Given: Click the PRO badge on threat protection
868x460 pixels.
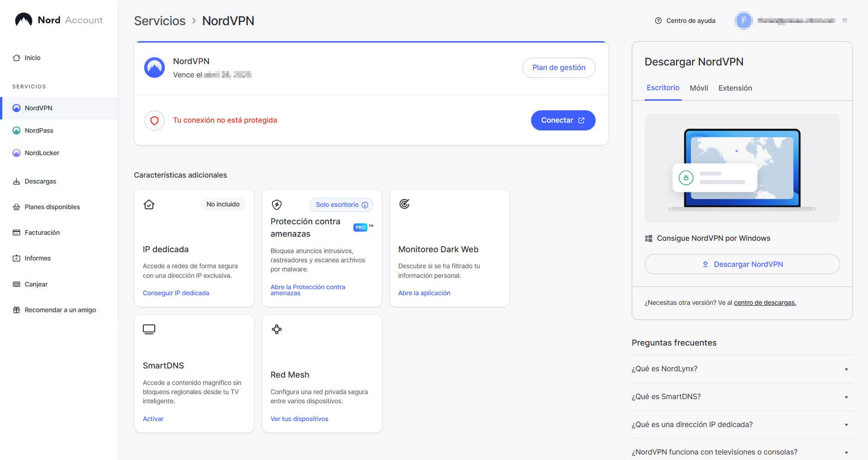Looking at the screenshot, I should pos(360,227).
